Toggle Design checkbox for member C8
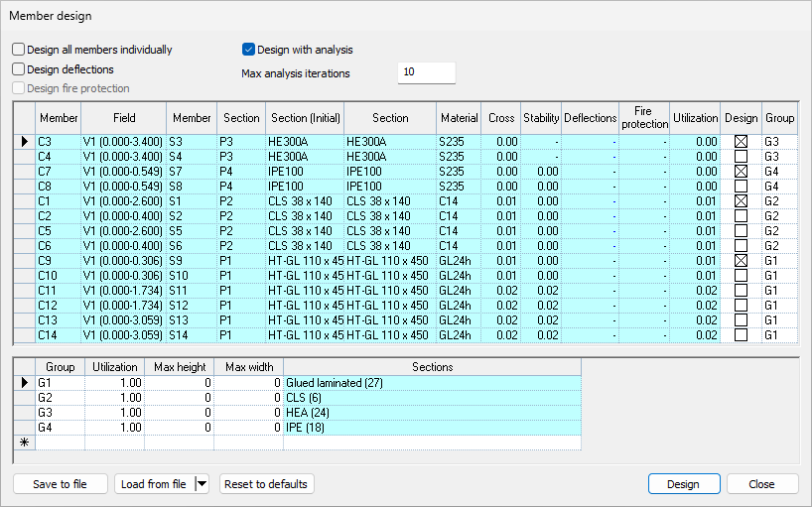812x507 pixels. [742, 186]
